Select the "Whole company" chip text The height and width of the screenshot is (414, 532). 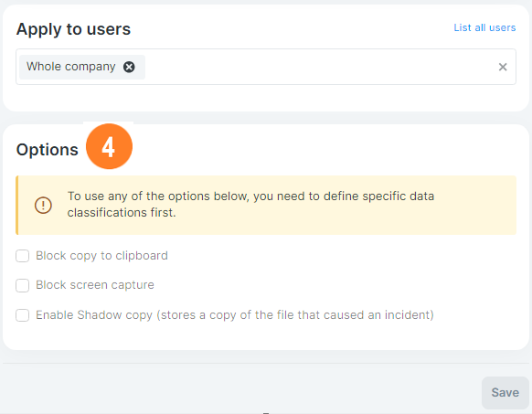click(x=71, y=67)
